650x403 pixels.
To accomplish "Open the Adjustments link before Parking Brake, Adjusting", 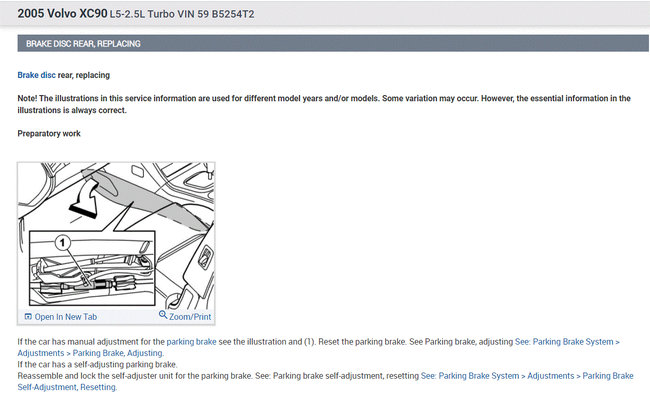I will click(41, 353).
